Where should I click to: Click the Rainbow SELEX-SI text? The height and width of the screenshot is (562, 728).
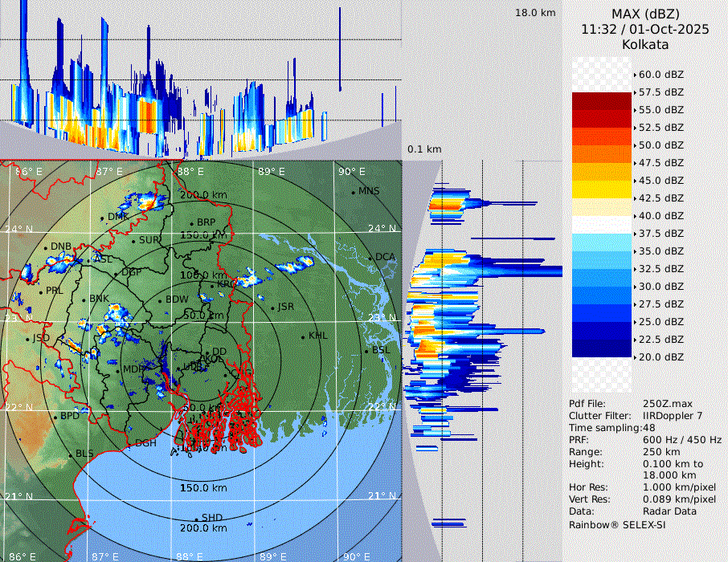617,524
